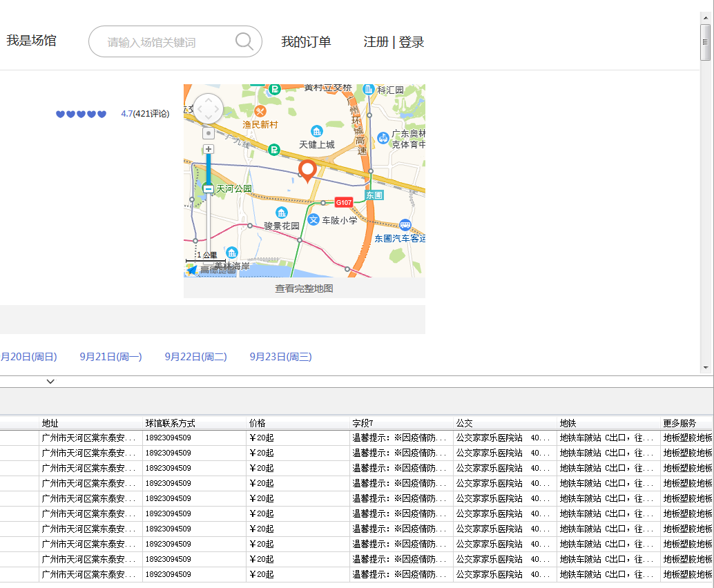
Task: Expand the chevron below the date tabs
Action: pyautogui.click(x=50, y=382)
